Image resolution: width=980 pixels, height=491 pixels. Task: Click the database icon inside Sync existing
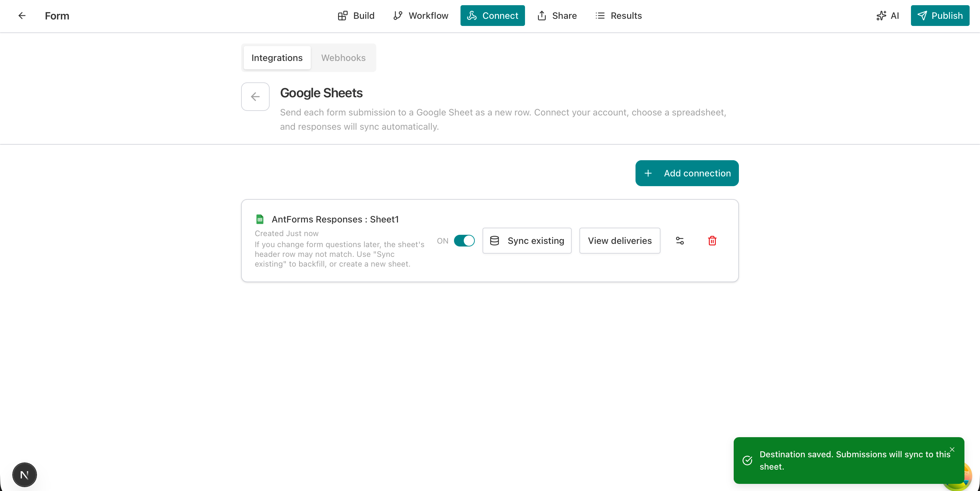click(x=495, y=241)
